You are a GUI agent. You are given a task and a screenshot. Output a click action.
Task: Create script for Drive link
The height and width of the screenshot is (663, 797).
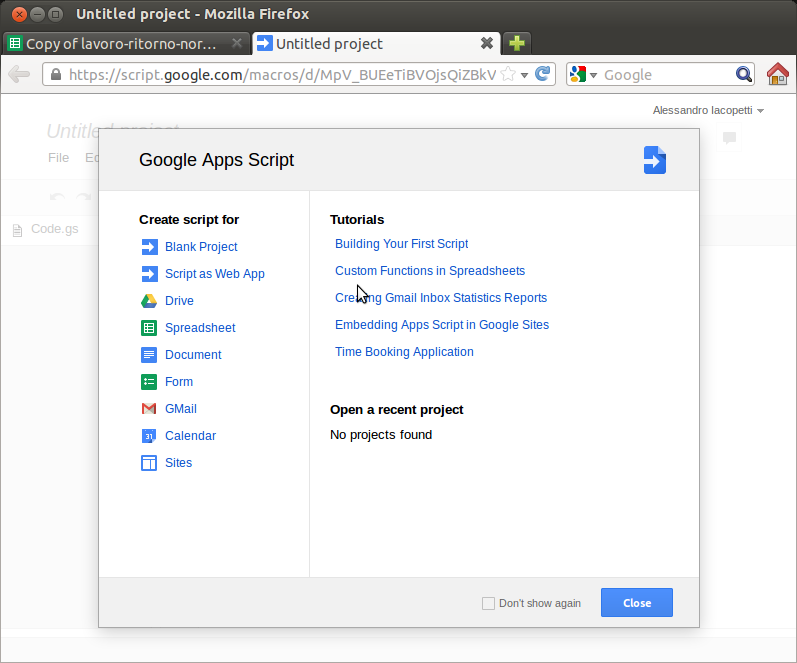(x=179, y=300)
